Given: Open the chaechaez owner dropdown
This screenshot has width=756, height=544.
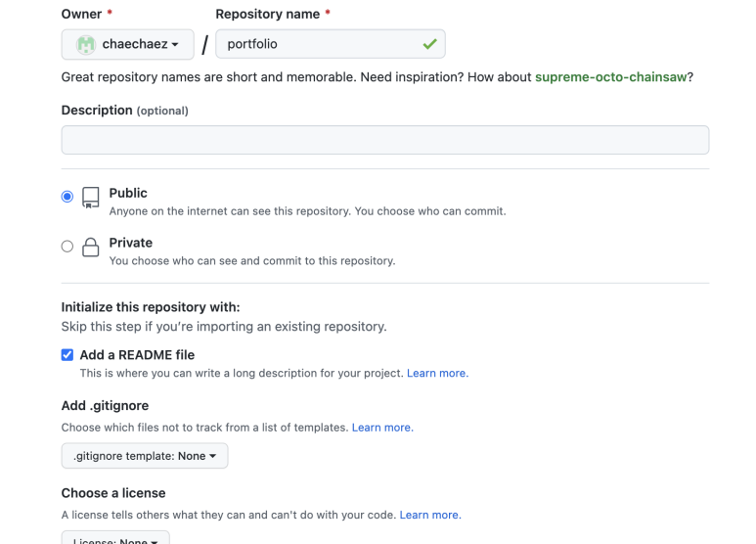Looking at the screenshot, I should click(x=128, y=44).
